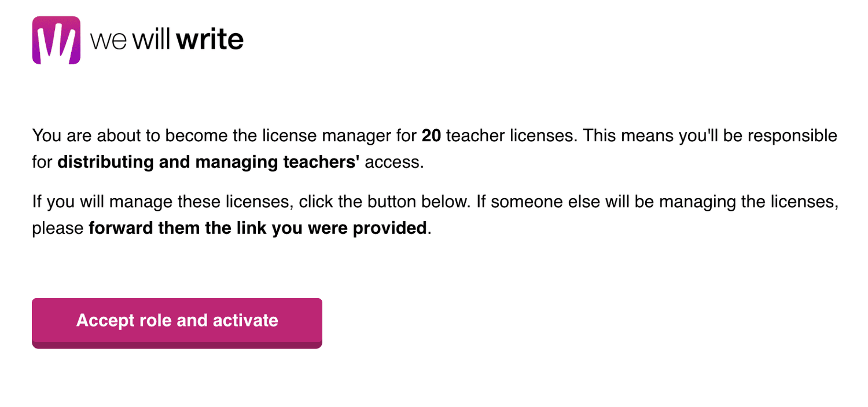The height and width of the screenshot is (407, 868).
Task: Click the bold "forward them the link you were provided" text
Action: 258,228
